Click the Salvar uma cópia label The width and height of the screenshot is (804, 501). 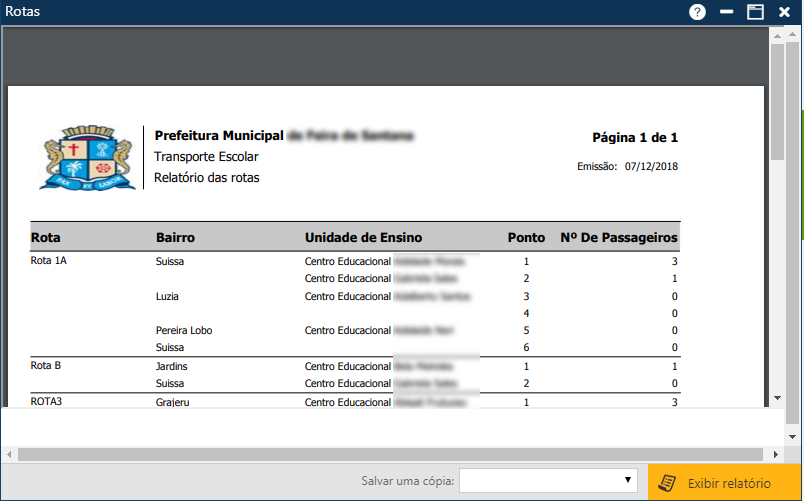point(408,481)
